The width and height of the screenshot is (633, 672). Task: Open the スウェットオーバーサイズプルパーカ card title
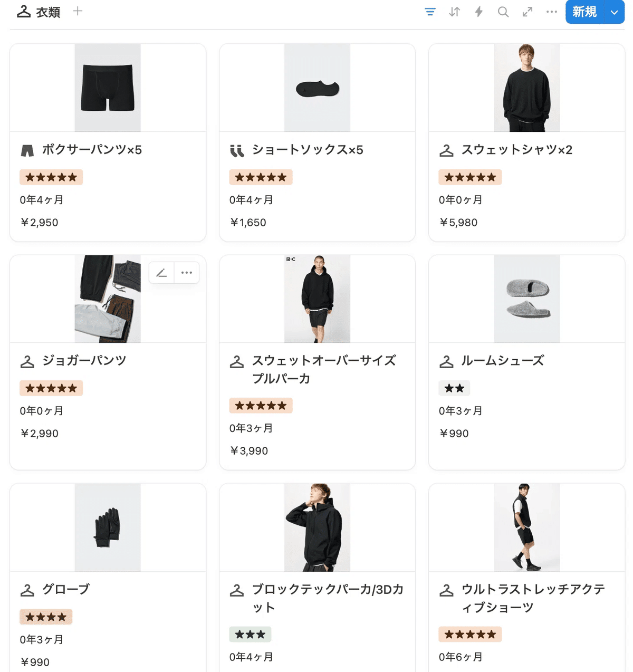pos(324,369)
